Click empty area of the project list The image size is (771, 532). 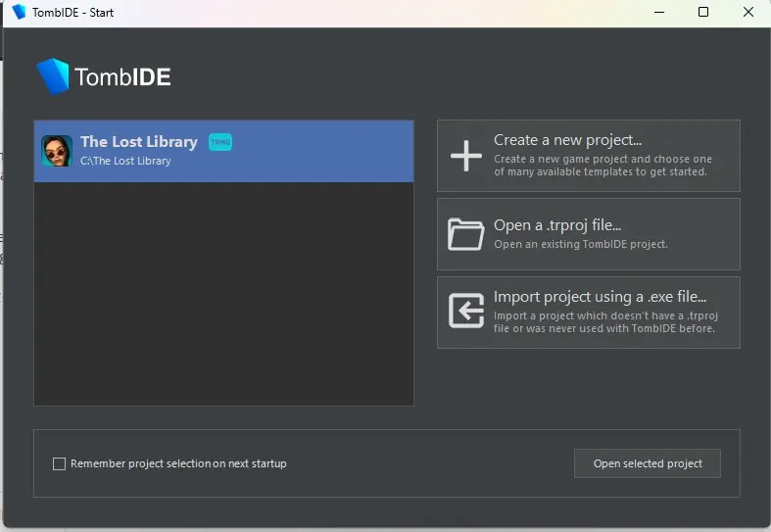click(x=223, y=294)
